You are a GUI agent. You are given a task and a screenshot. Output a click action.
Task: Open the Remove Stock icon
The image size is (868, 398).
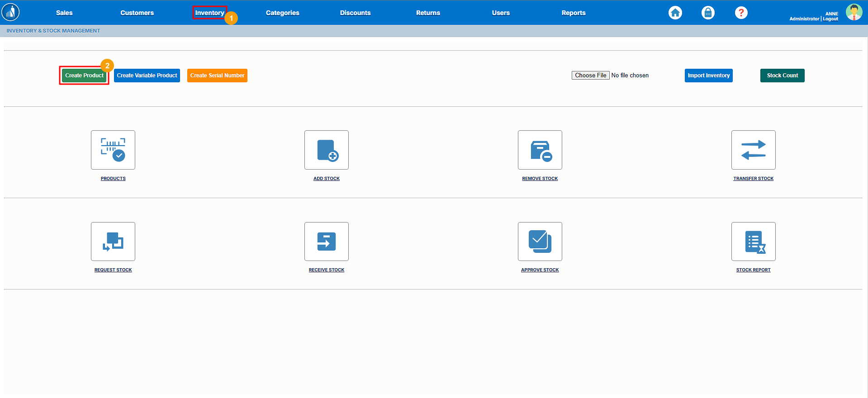click(x=540, y=150)
